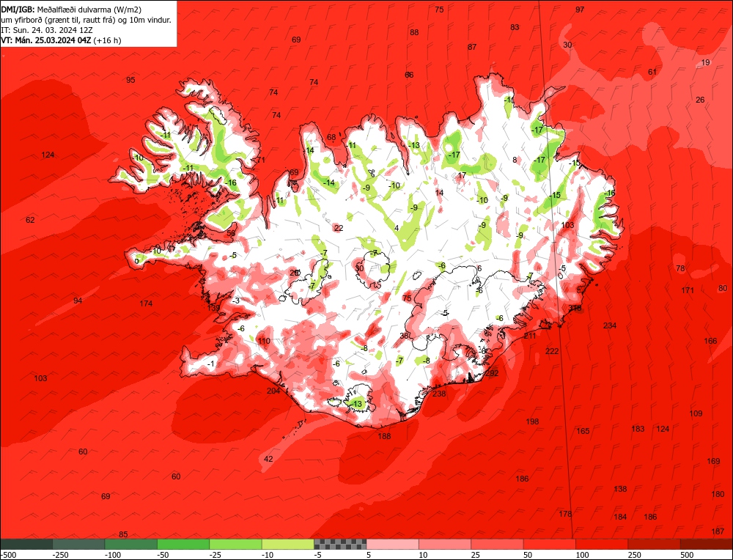
Task: Click the flux value 88 on the map
Action: tap(414, 32)
